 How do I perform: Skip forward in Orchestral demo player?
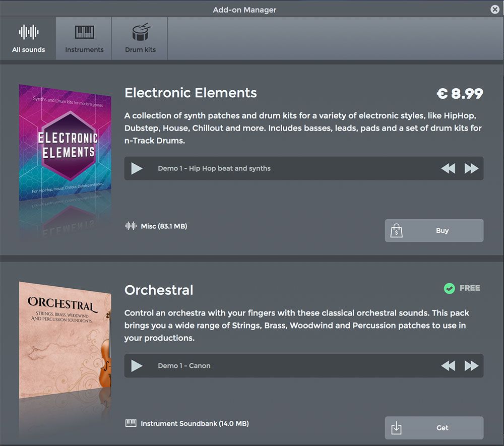click(x=471, y=366)
